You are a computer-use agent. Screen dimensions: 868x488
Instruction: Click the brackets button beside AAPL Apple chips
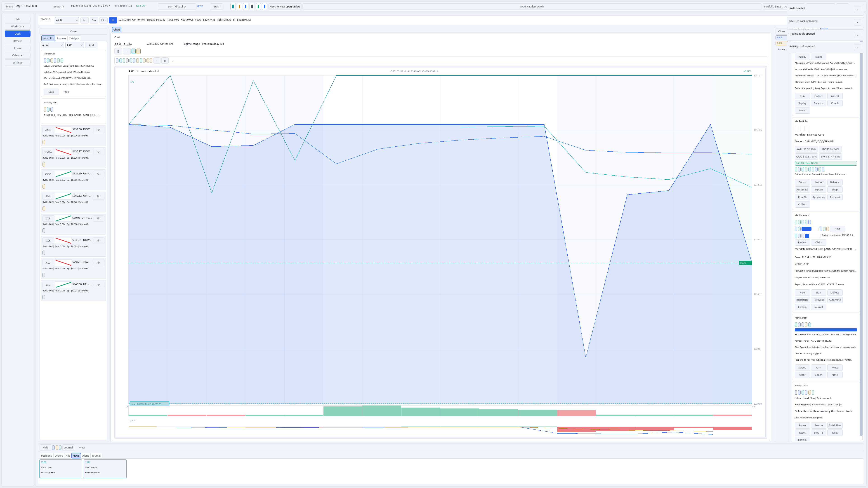118,51
